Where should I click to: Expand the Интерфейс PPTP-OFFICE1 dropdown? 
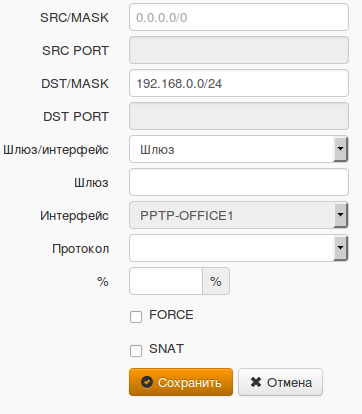click(x=239, y=215)
